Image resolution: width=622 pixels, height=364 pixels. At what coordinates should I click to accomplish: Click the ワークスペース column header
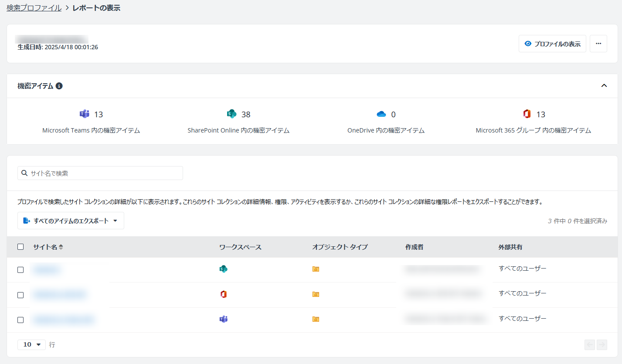(240, 247)
